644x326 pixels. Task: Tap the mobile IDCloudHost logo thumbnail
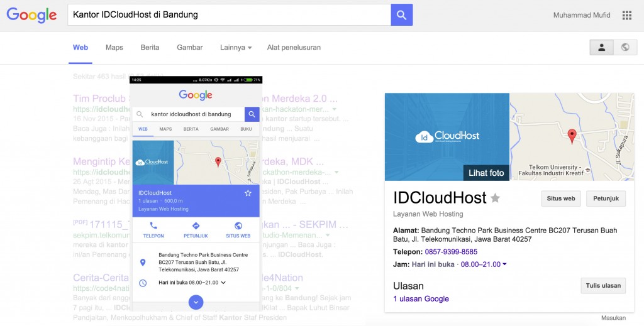(x=153, y=163)
